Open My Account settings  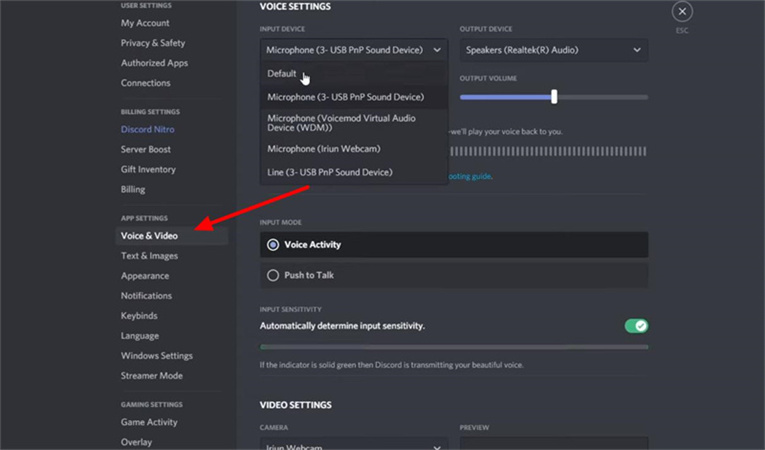pyautogui.click(x=145, y=23)
